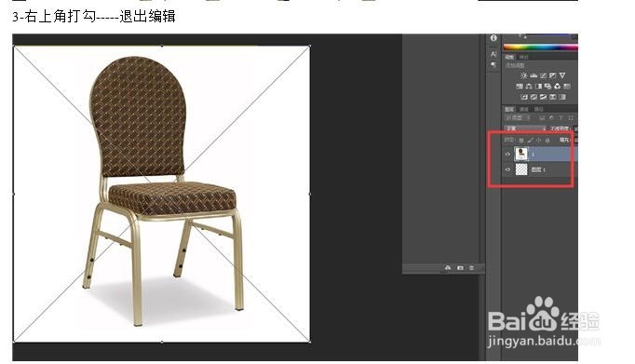Add a Vibrance adjustment

coord(562,75)
